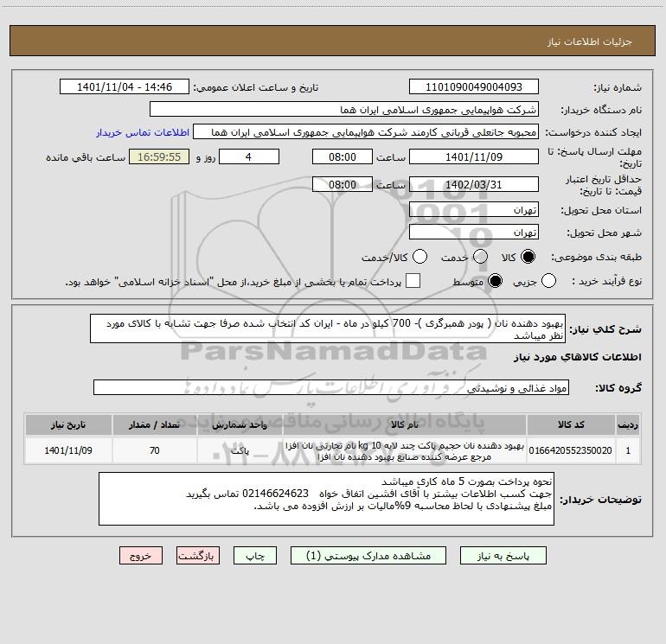Choose the جزیی purchase type radio

548,281
